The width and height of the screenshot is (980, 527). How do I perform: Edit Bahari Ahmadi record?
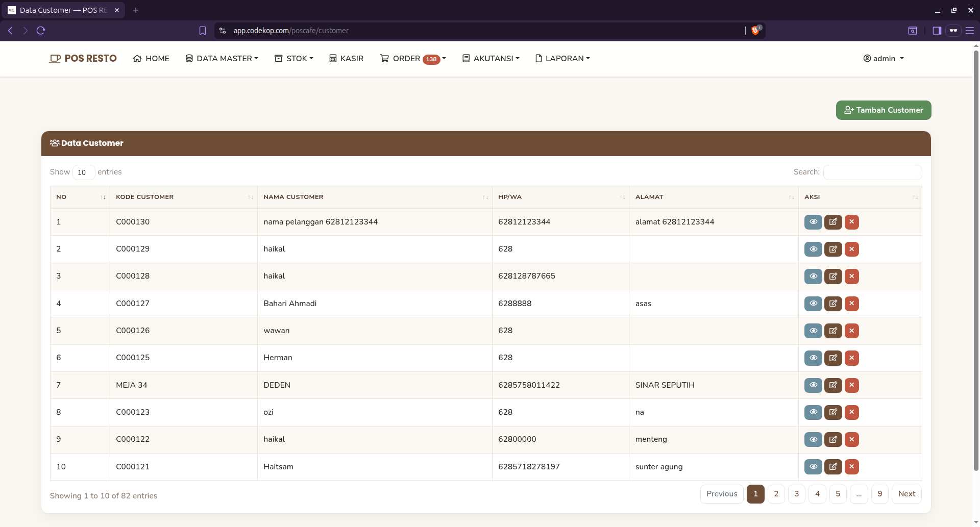[x=833, y=304]
